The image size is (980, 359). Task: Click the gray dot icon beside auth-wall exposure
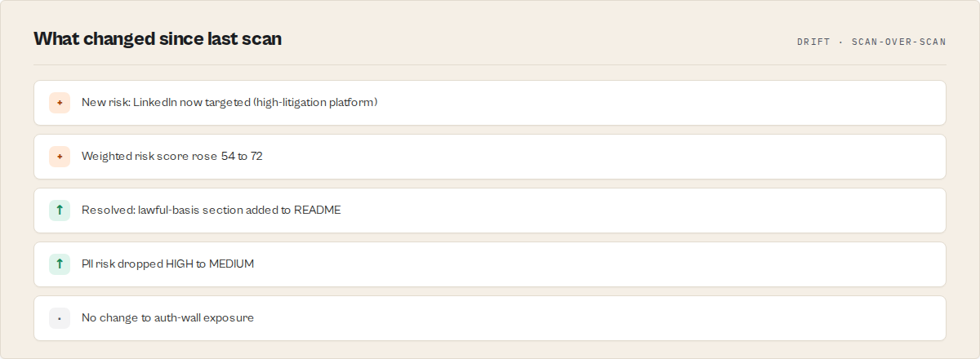point(60,318)
